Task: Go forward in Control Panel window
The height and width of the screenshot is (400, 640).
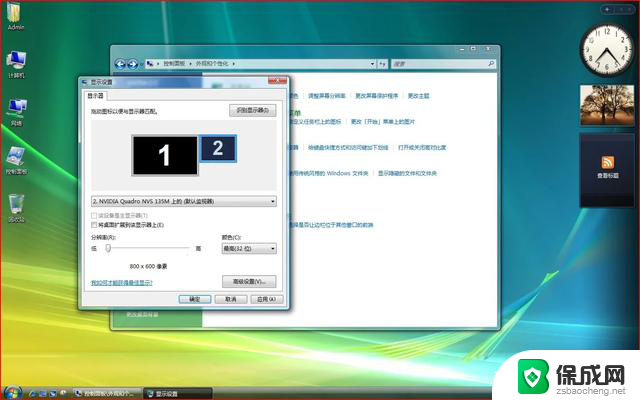Action: coord(133,64)
